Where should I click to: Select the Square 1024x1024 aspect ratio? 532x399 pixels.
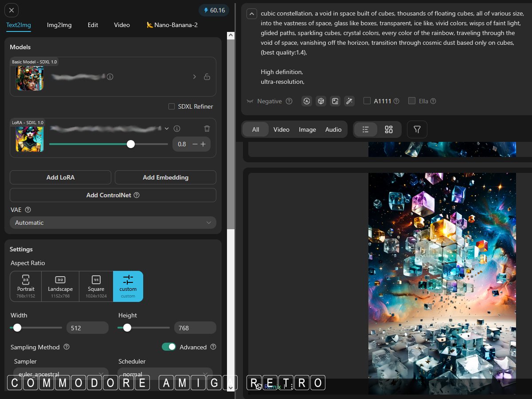point(96,286)
